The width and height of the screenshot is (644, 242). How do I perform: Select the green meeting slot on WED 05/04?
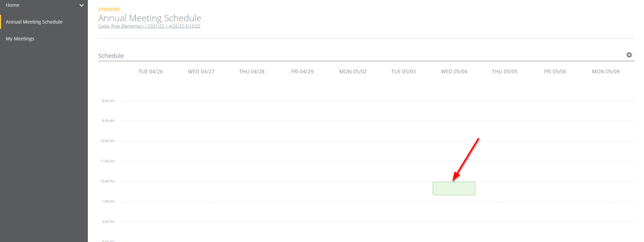454,188
